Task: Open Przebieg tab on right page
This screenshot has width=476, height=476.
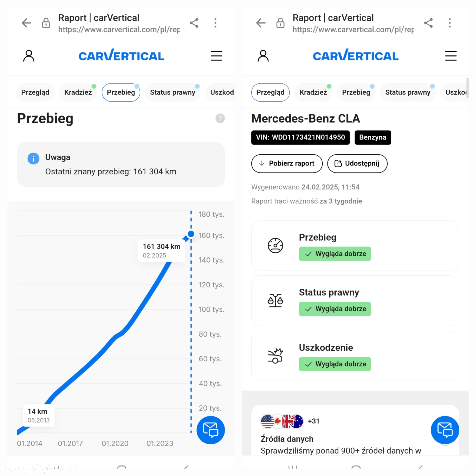Action: click(356, 93)
